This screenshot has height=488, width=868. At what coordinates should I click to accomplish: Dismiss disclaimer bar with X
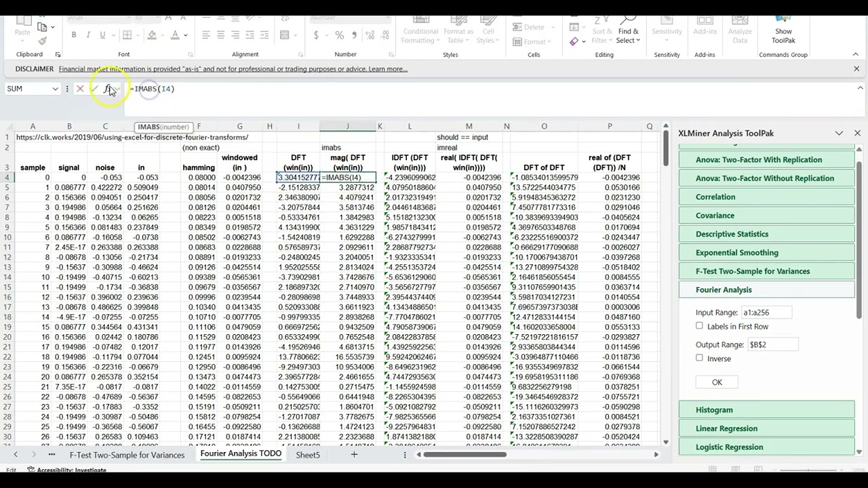point(856,69)
